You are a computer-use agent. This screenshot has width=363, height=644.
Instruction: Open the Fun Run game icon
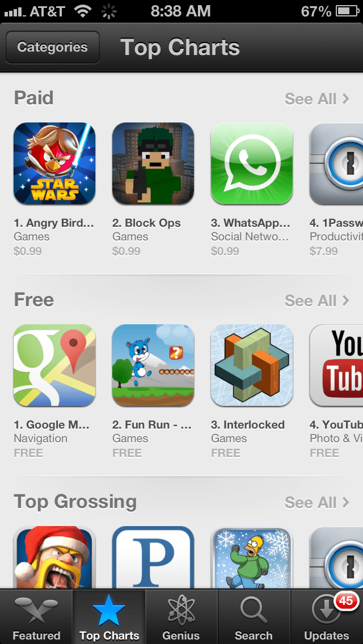(x=153, y=365)
